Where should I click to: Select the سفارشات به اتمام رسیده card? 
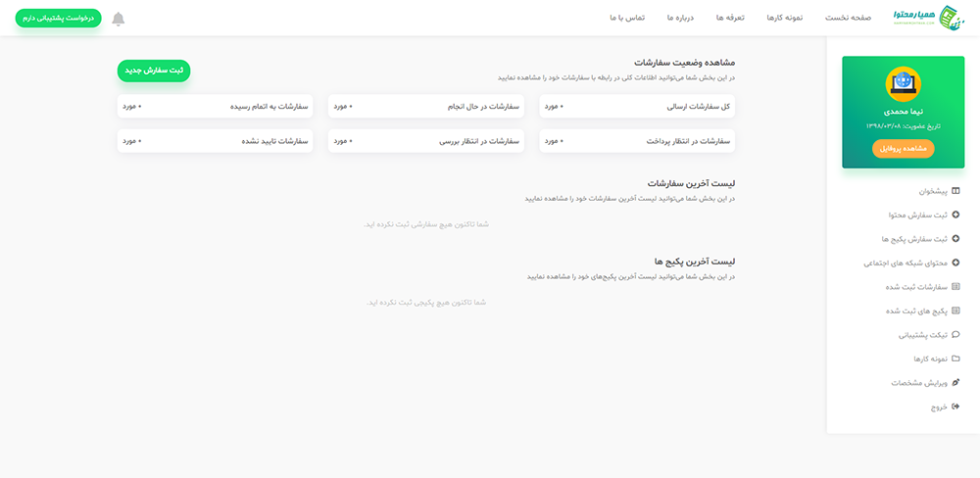pyautogui.click(x=215, y=106)
